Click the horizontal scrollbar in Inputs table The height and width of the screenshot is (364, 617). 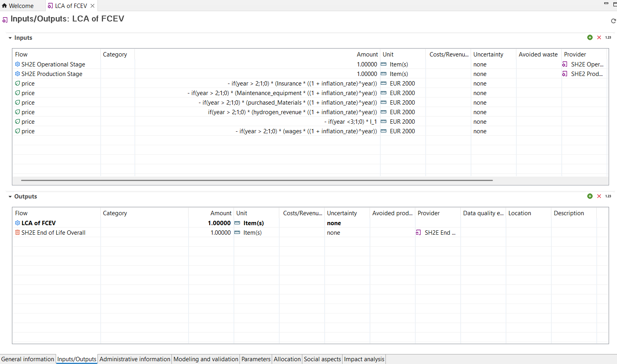tap(257, 180)
